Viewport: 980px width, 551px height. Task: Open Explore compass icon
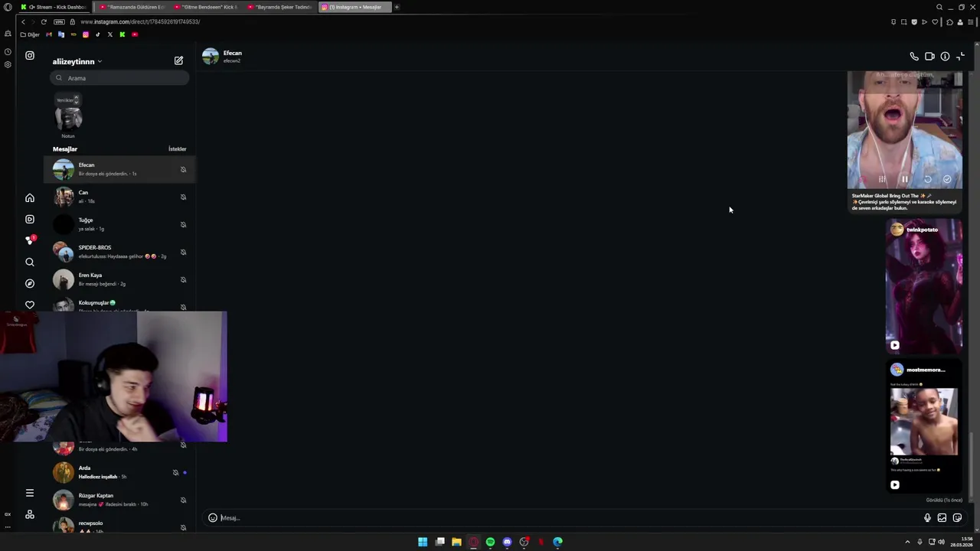tap(30, 284)
